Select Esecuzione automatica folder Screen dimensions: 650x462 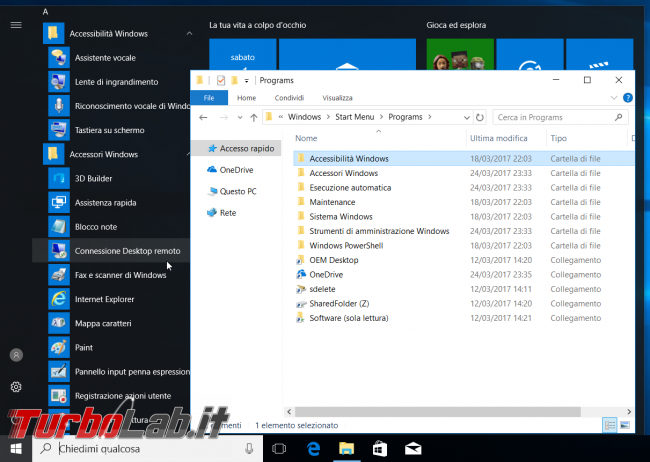tap(463, 187)
